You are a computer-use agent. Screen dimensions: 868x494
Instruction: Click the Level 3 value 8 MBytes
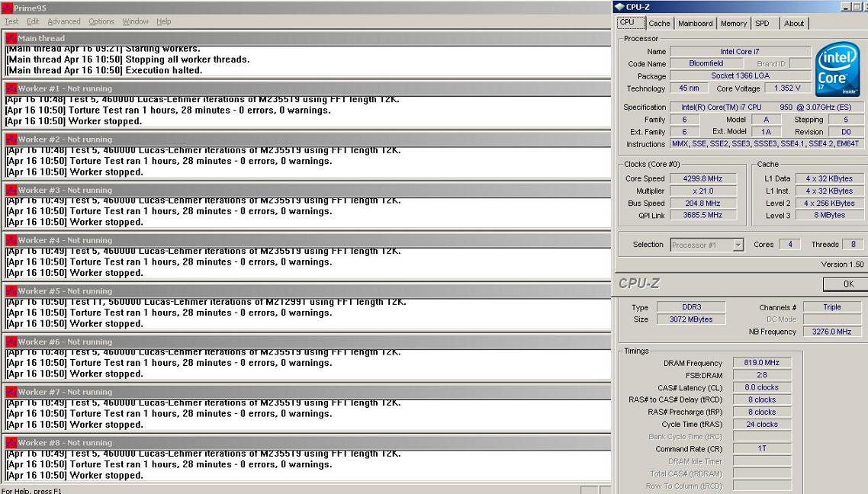pyautogui.click(x=828, y=215)
